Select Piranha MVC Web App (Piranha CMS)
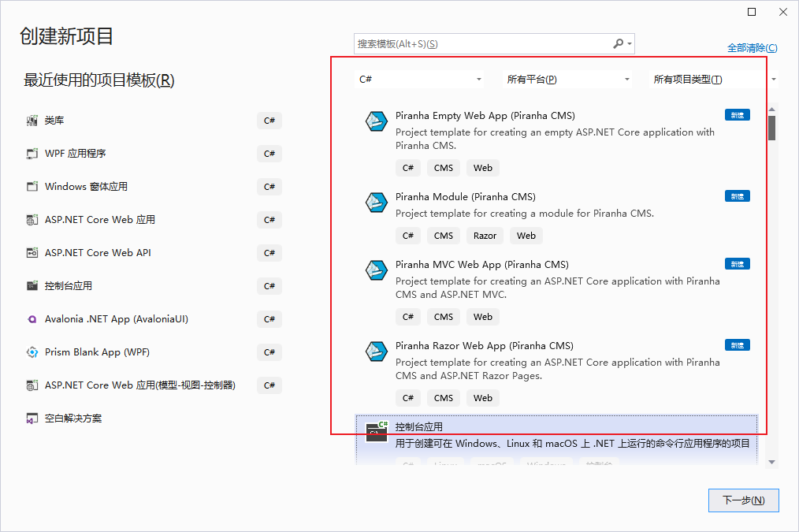Image resolution: width=799 pixels, height=532 pixels. pos(482,265)
